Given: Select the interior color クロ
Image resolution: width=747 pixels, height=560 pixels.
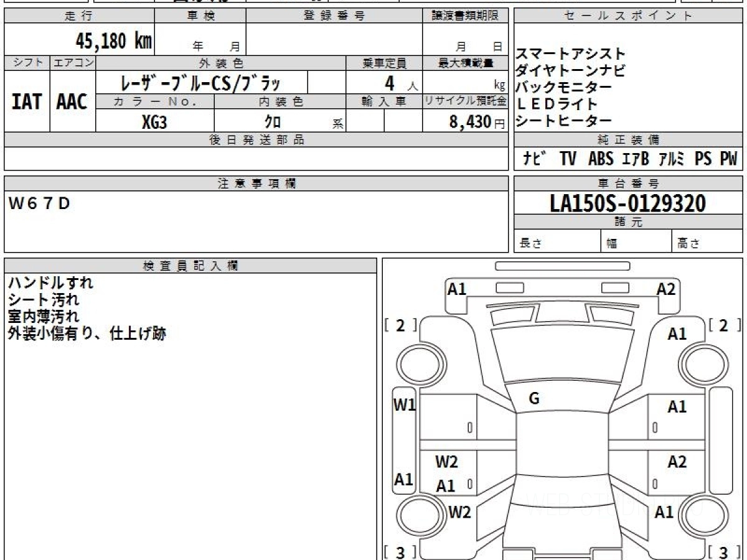Looking at the screenshot, I should click(272, 122).
